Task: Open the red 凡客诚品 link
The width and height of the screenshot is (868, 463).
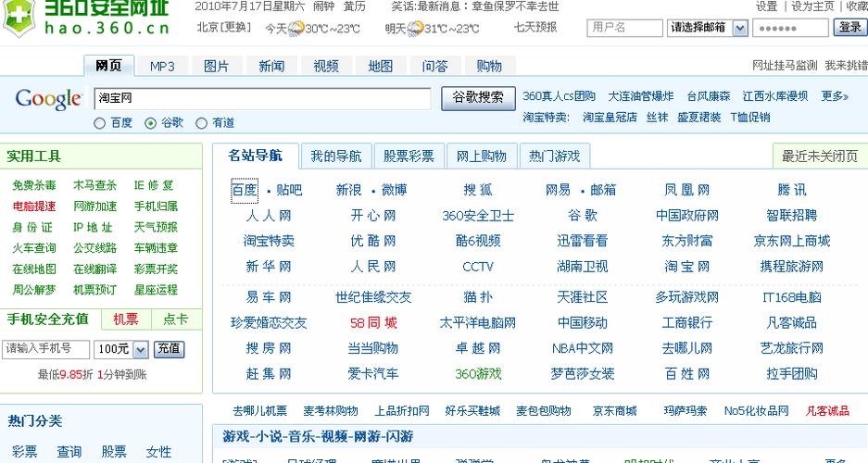Action: point(827,411)
